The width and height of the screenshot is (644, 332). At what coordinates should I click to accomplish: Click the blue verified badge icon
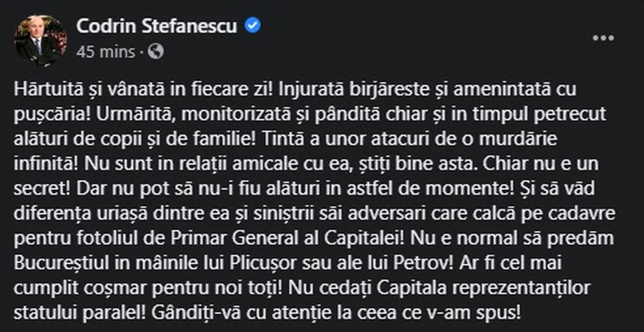253,27
